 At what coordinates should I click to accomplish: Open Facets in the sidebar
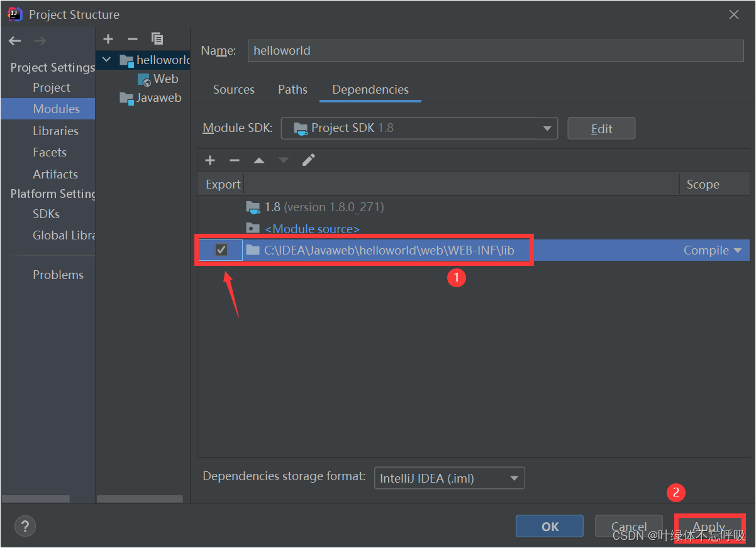click(50, 152)
